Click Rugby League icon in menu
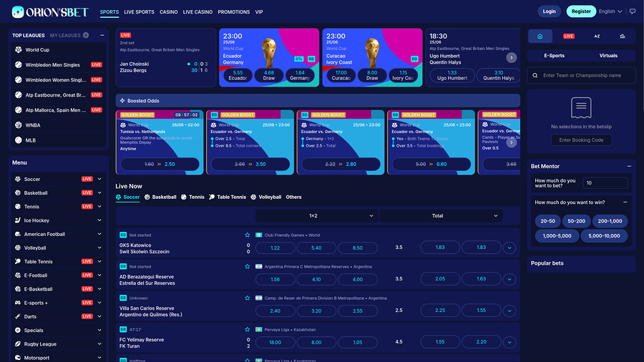644x362 pixels. pyautogui.click(x=18, y=344)
